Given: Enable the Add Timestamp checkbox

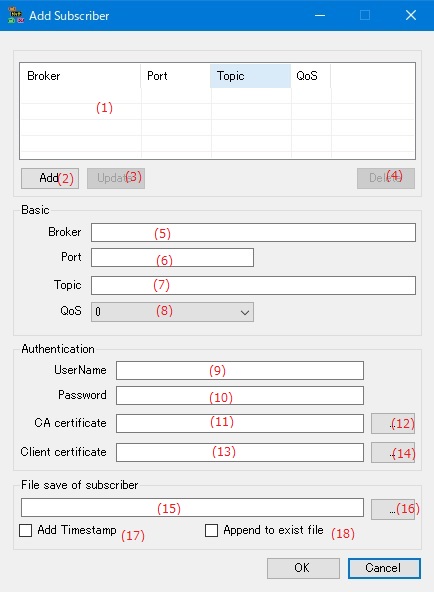Looking at the screenshot, I should (x=25, y=530).
